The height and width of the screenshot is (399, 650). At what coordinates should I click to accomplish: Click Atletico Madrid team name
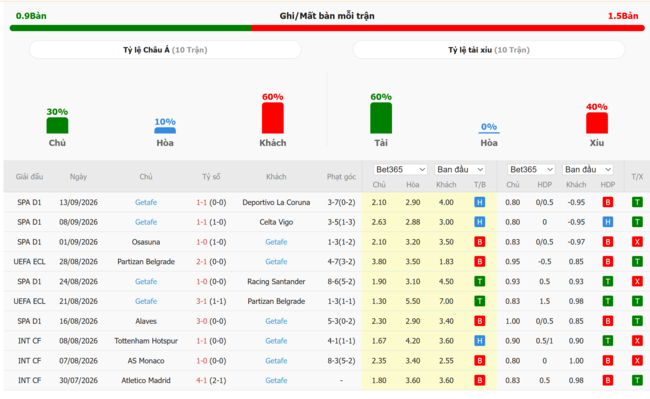(x=146, y=380)
